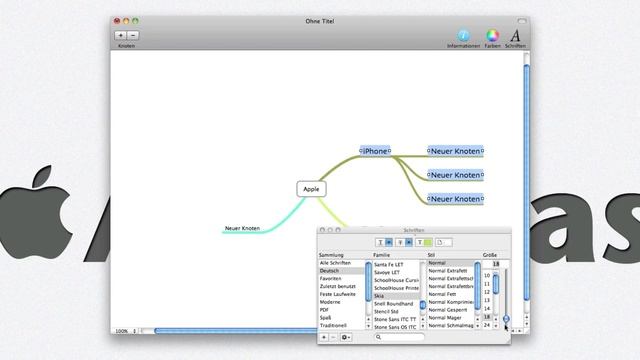The height and width of the screenshot is (360, 640).
Task: Open the underline style dropdown arrow
Action: point(389,242)
